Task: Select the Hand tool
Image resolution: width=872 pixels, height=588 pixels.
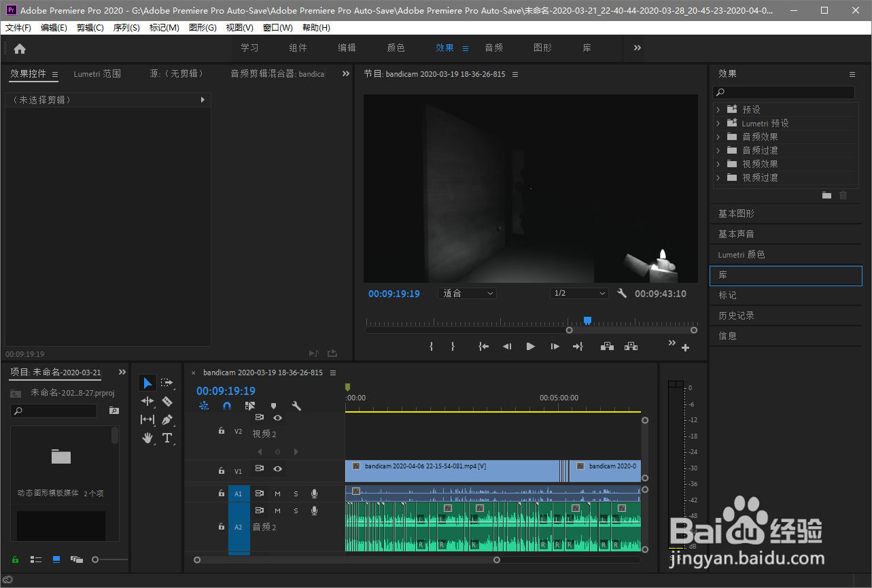Action: click(x=147, y=438)
